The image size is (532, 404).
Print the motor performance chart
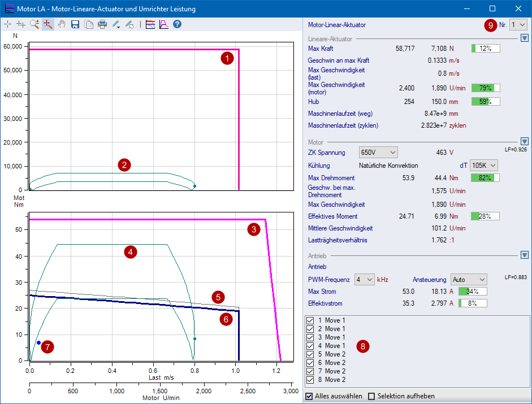point(102,24)
